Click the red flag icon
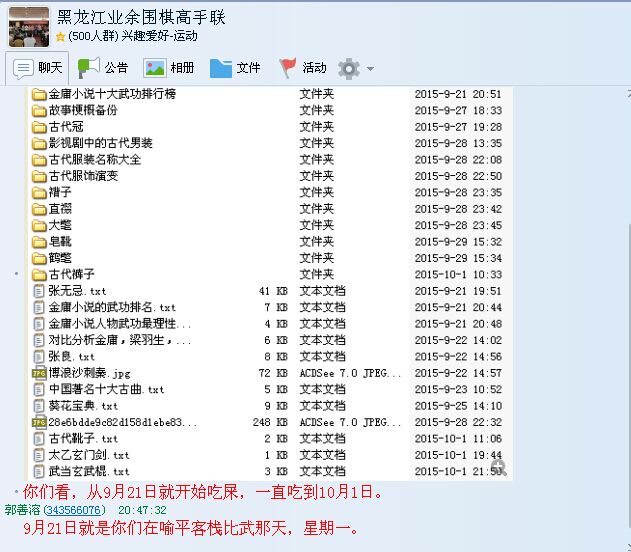Viewport: 631px width, 552px height. click(x=288, y=68)
